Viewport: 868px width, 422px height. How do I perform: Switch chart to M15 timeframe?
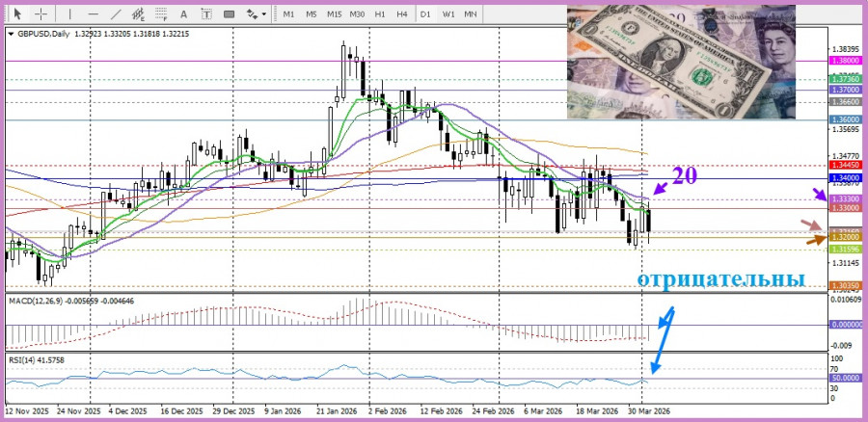tap(334, 14)
